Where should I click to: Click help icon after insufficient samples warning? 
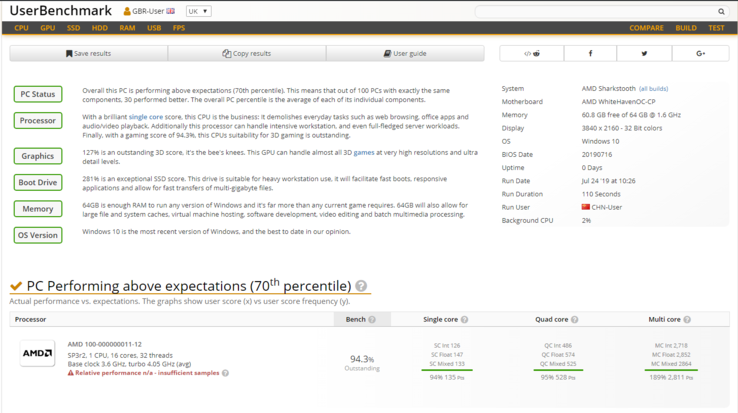(225, 373)
